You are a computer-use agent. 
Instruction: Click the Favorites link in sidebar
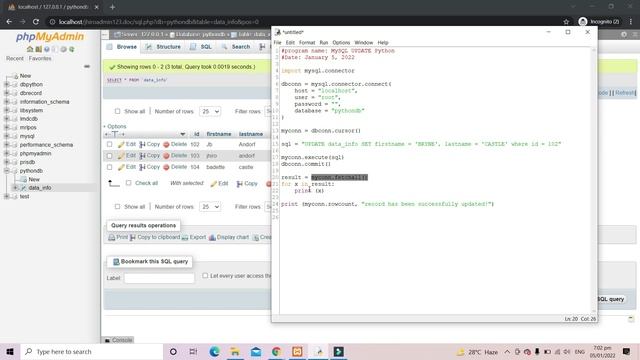(40, 59)
